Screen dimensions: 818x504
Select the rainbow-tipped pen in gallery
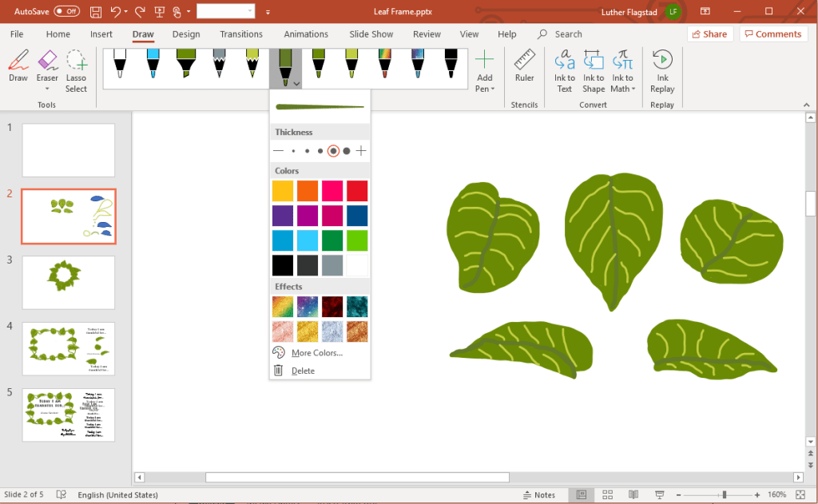pos(384,64)
